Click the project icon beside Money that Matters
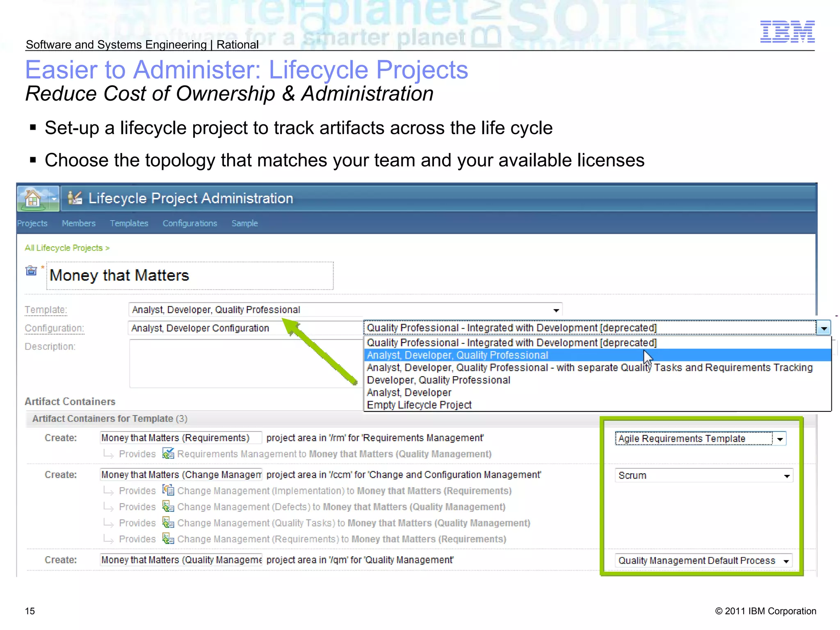The image size is (840, 630). pyautogui.click(x=31, y=271)
